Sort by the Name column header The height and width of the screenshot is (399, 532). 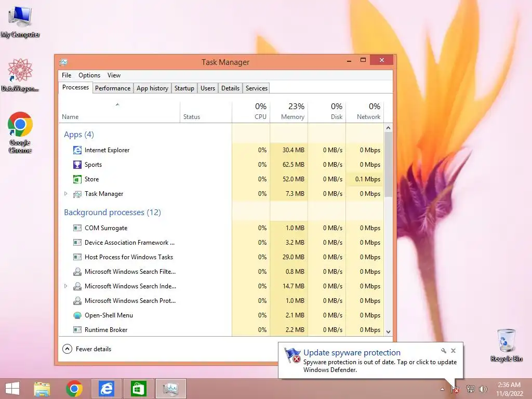pyautogui.click(x=119, y=112)
